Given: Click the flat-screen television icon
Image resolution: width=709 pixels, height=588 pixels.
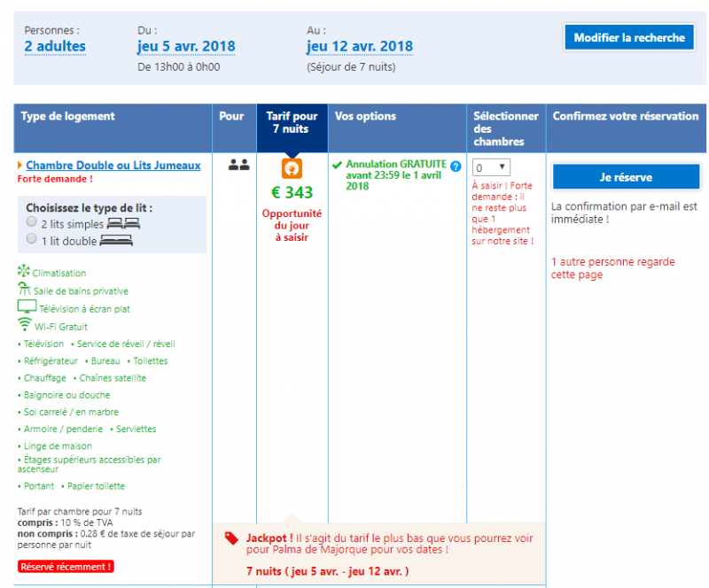Looking at the screenshot, I should click(x=27, y=306).
